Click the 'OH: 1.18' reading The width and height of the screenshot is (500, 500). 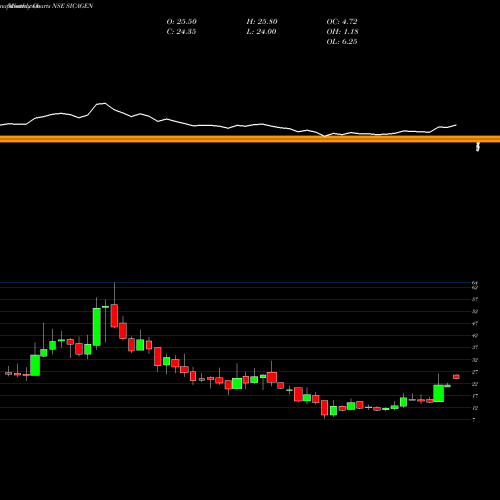(342, 32)
